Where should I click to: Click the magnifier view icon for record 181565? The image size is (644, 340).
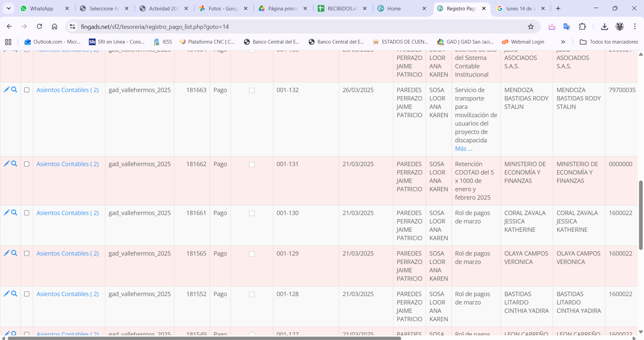[14, 253]
